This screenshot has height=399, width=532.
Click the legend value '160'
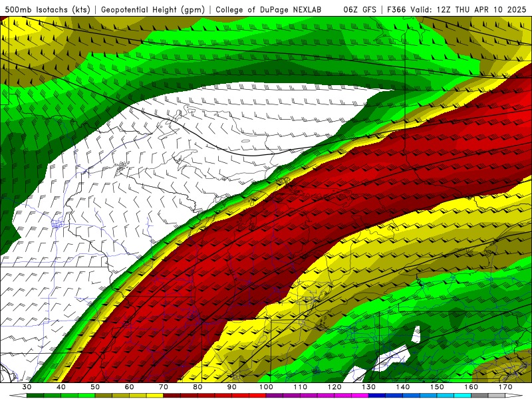(471, 387)
